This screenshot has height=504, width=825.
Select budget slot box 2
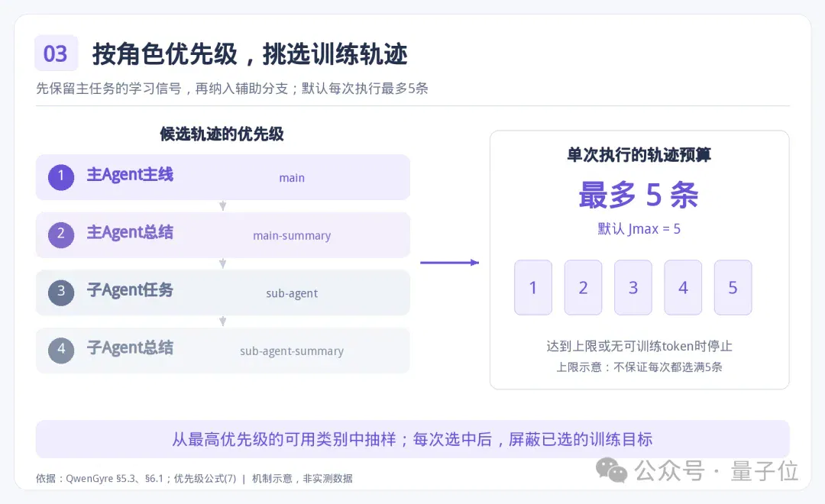click(x=583, y=287)
